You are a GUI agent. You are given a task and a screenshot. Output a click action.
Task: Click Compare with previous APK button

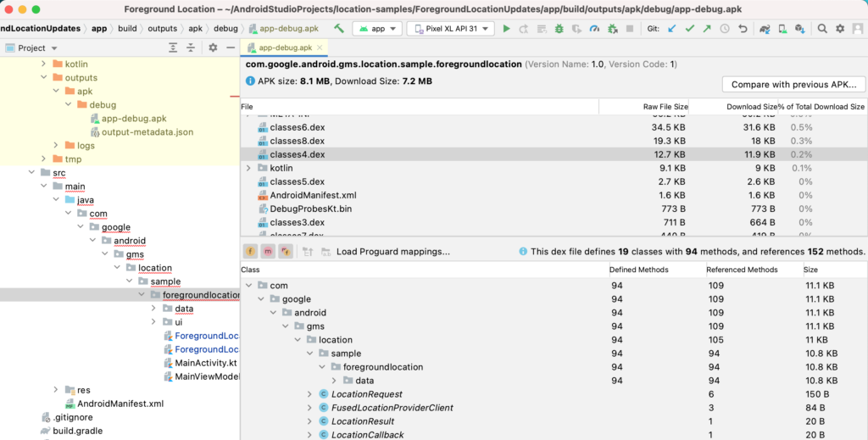[793, 84]
